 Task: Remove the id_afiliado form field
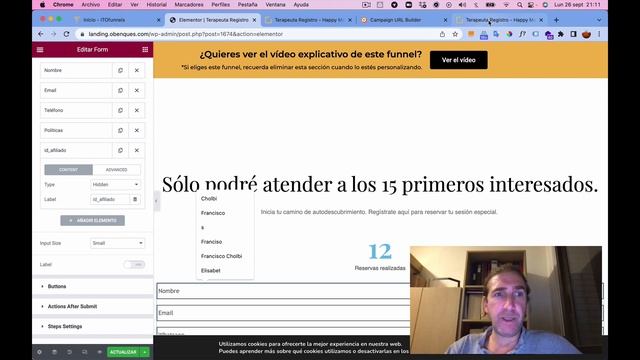point(137,150)
